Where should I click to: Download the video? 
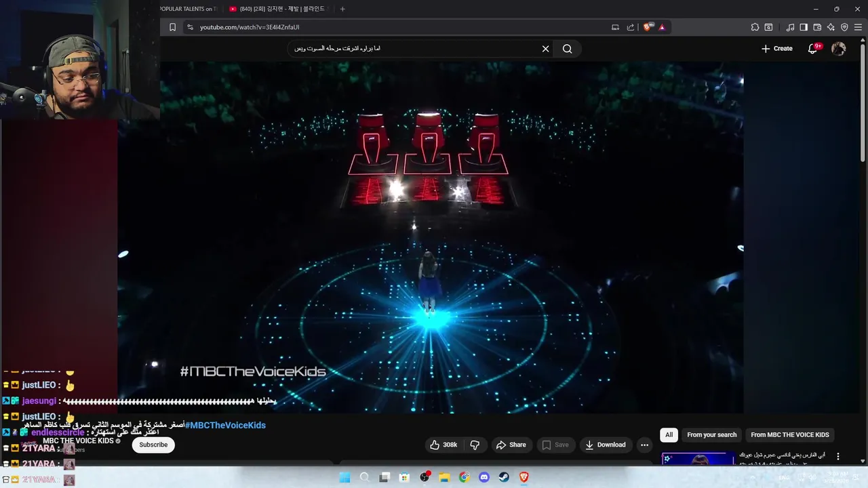606,445
